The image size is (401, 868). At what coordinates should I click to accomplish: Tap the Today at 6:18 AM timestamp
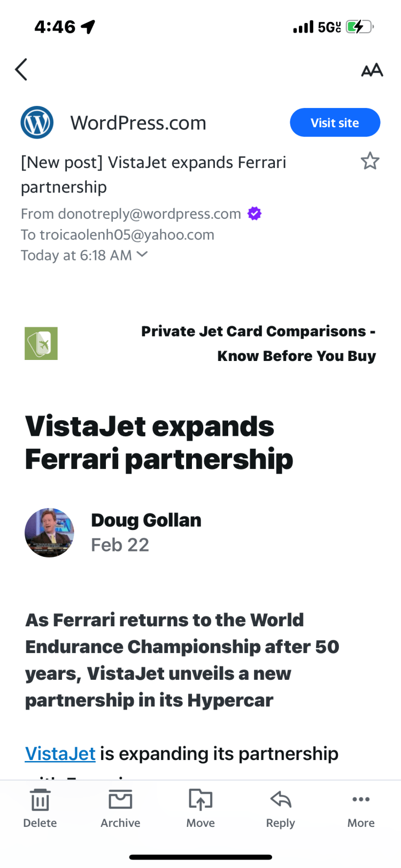pos(76,255)
